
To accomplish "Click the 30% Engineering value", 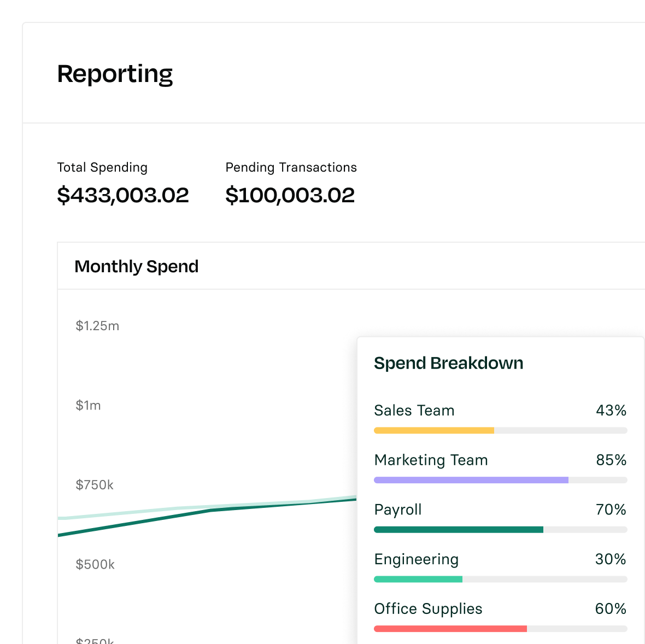I will pos(611,559).
